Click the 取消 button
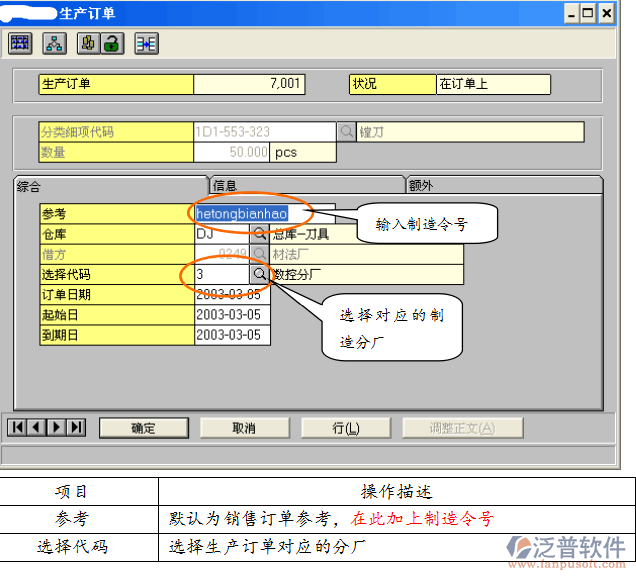636x580 pixels. [245, 428]
